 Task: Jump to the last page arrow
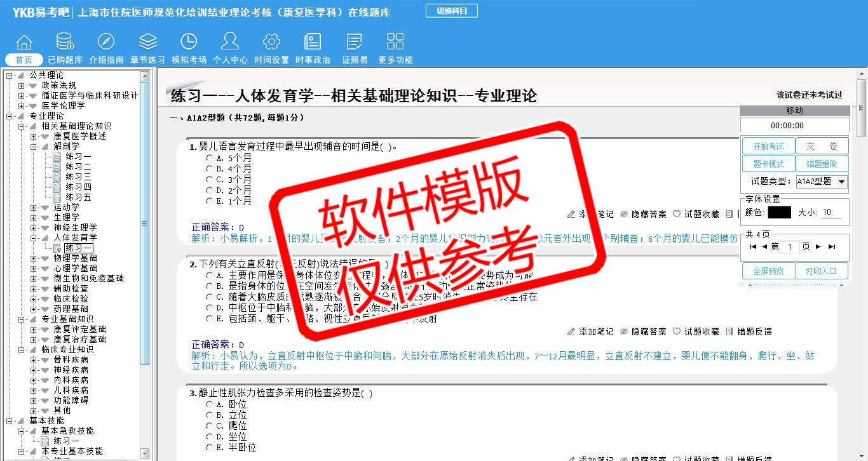pyautogui.click(x=832, y=247)
